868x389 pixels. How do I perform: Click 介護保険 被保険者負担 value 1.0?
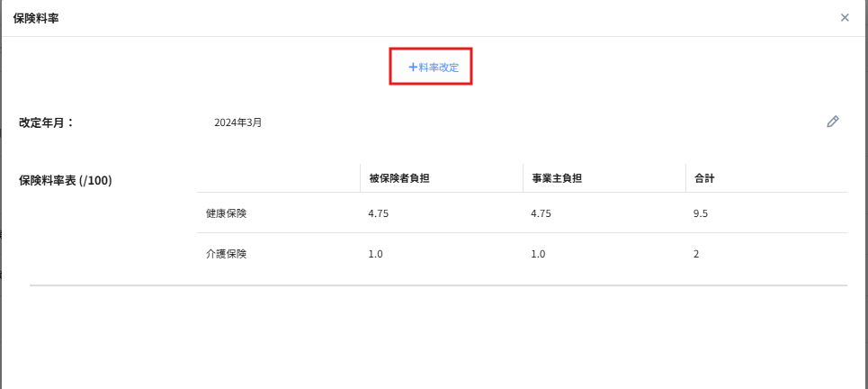click(x=376, y=254)
